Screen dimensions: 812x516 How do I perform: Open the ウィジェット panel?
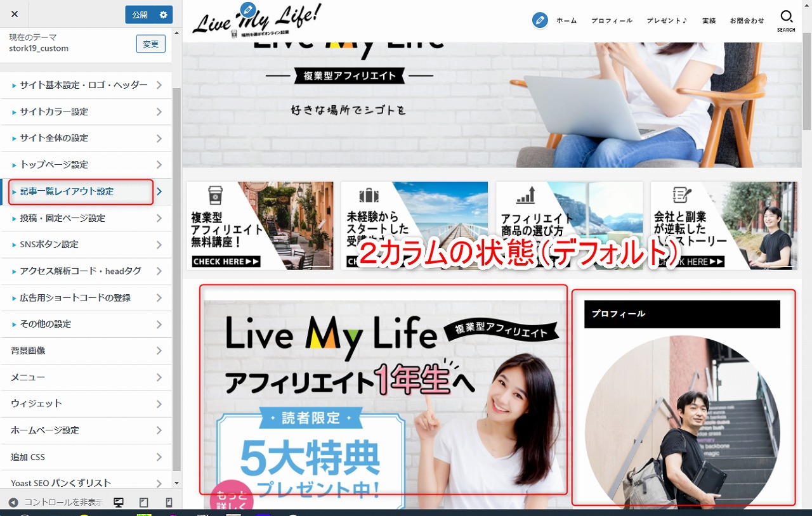coord(86,403)
